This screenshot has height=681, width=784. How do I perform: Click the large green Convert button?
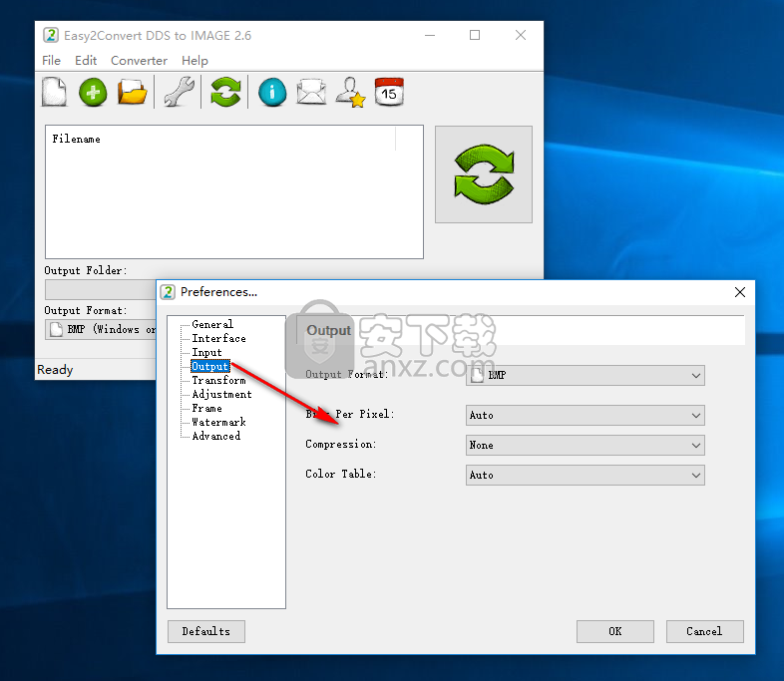pos(484,174)
